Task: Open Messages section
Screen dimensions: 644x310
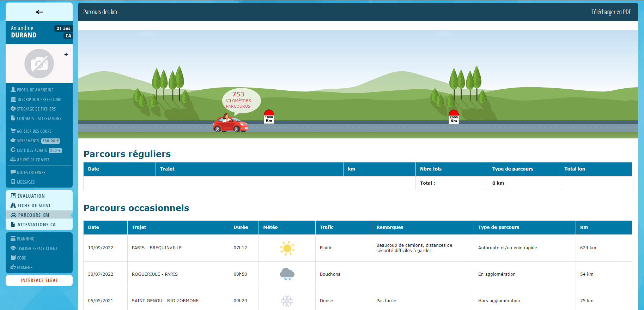Action: [26, 182]
